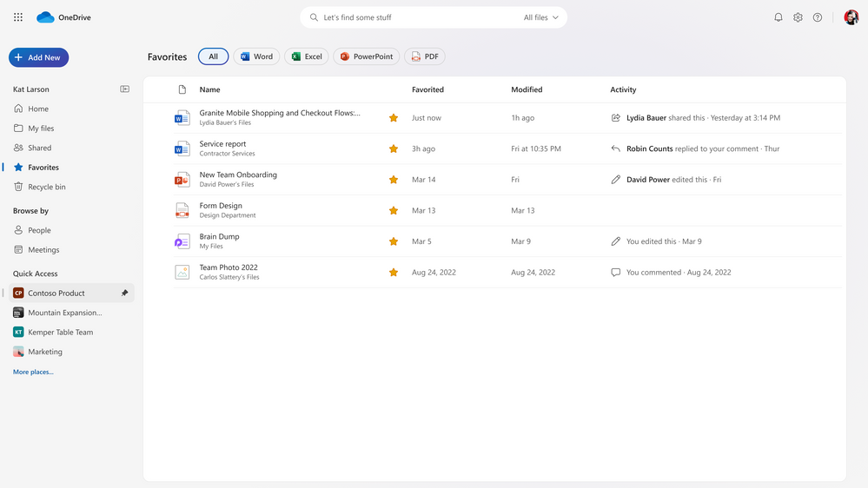The image size is (868, 488).
Task: Remove the New Team Onboarding favorite star
Action: [x=394, y=180]
